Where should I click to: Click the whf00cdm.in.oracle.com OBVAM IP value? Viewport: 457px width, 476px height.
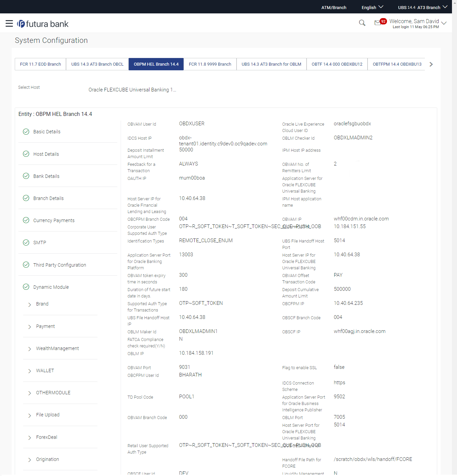pyautogui.click(x=361, y=219)
